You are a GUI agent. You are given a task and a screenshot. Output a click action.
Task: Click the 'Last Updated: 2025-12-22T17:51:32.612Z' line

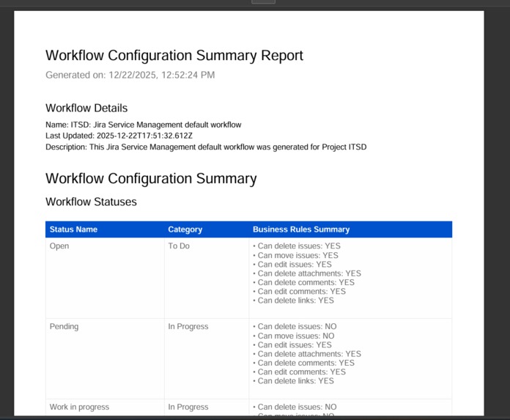point(119,136)
